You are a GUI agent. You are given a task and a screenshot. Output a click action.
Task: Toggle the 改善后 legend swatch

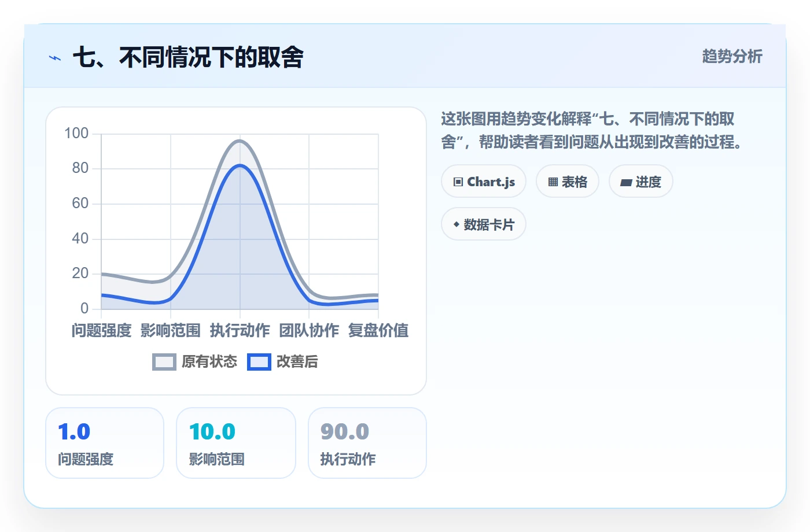[x=259, y=362]
